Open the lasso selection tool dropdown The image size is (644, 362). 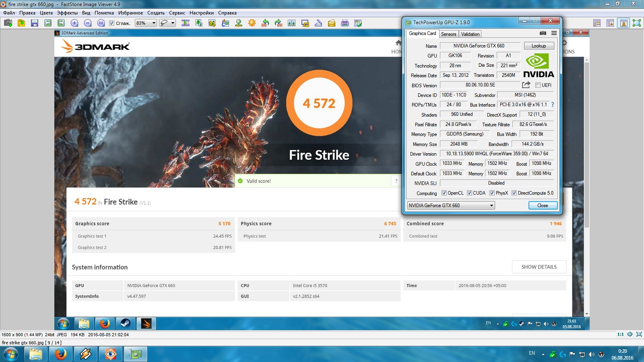167,23
